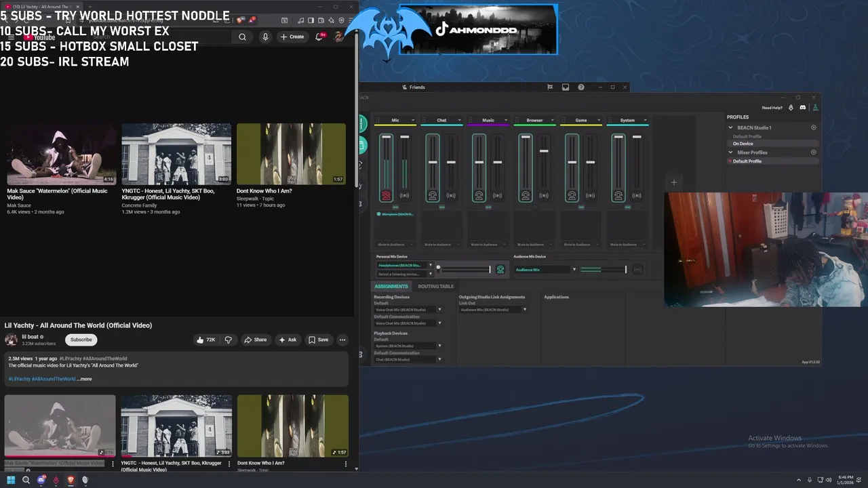Toggle System channel personal mix headphone mute
This screenshot has width=868, height=488.
pyautogui.click(x=618, y=195)
